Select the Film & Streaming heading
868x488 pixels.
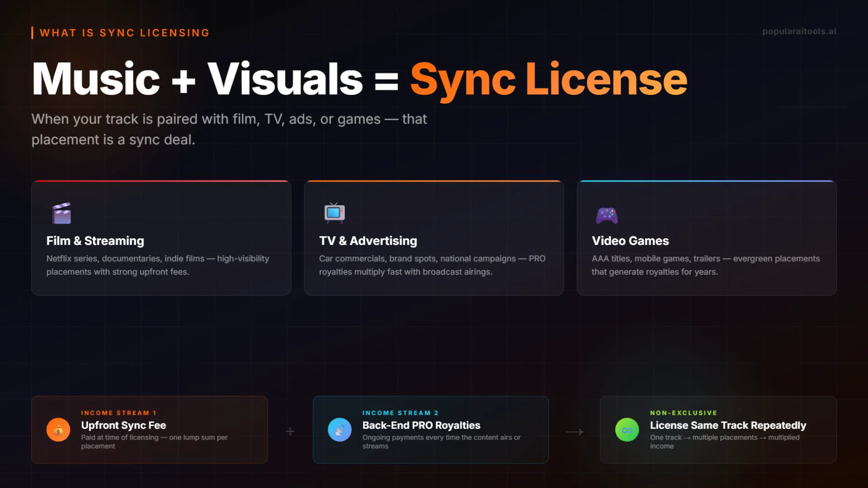[95, 241]
